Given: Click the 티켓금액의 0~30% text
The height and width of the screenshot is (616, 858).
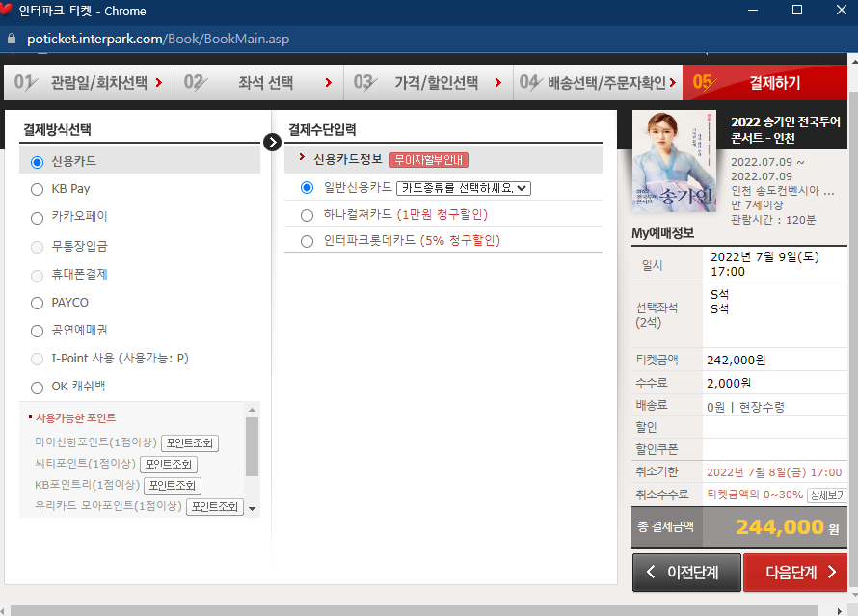Looking at the screenshot, I should (755, 495).
